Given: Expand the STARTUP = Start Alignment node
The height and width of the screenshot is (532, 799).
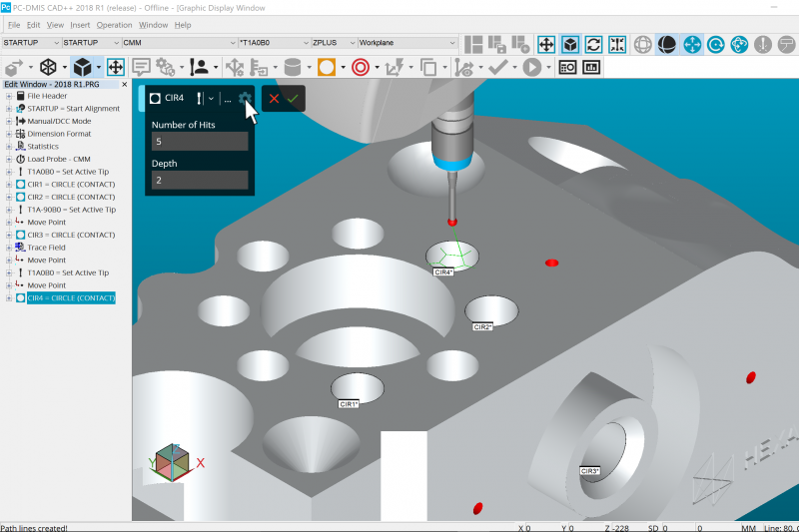Looking at the screenshot, I should tap(9, 109).
